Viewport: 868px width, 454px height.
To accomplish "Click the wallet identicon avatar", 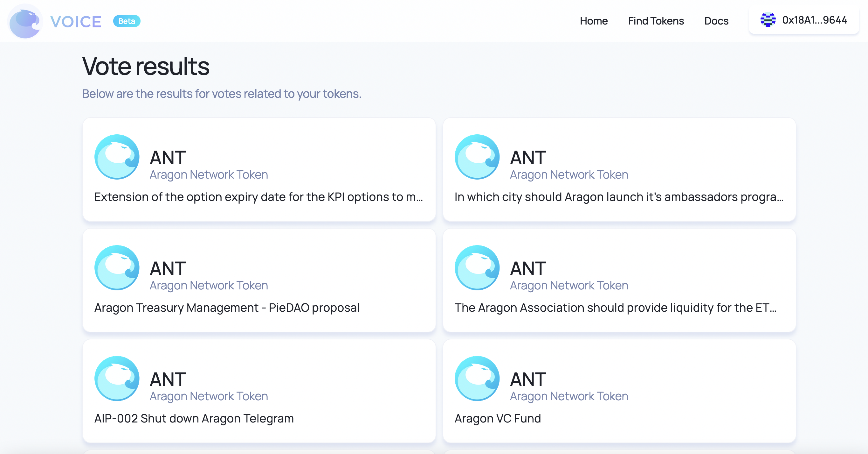I will (768, 20).
